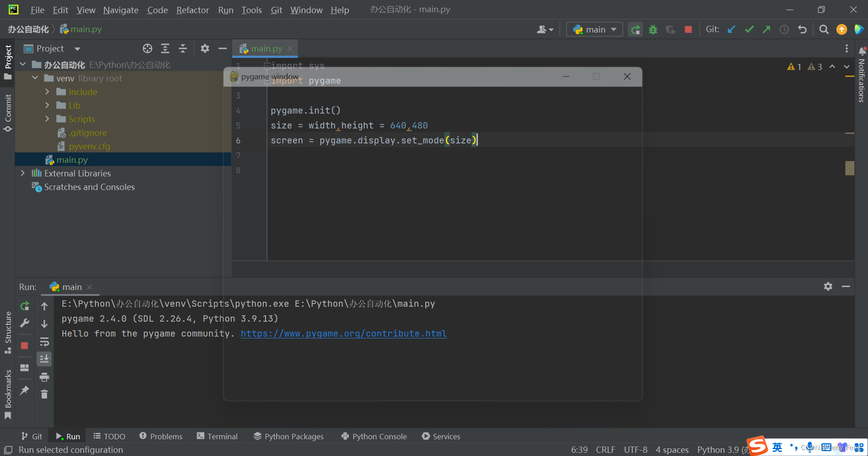
Task: Open the main run configuration dropdown
Action: [595, 29]
